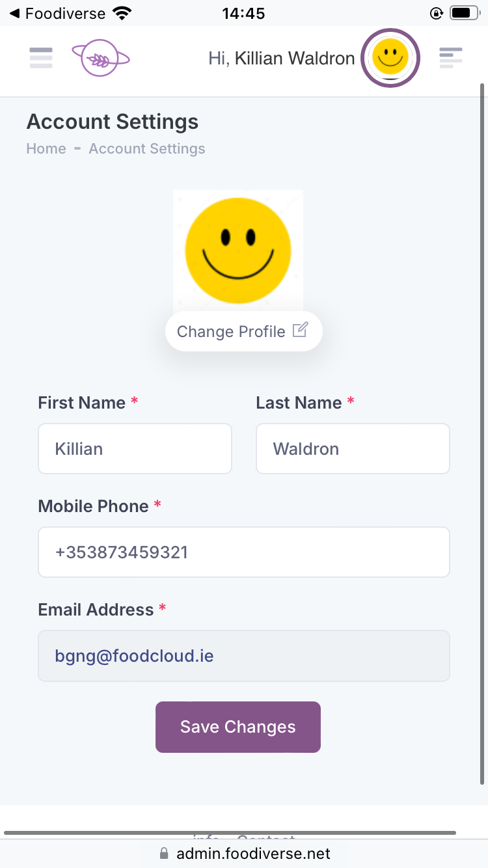Tap the orientation lock status icon
Image resolution: width=488 pixels, height=868 pixels.
436,13
